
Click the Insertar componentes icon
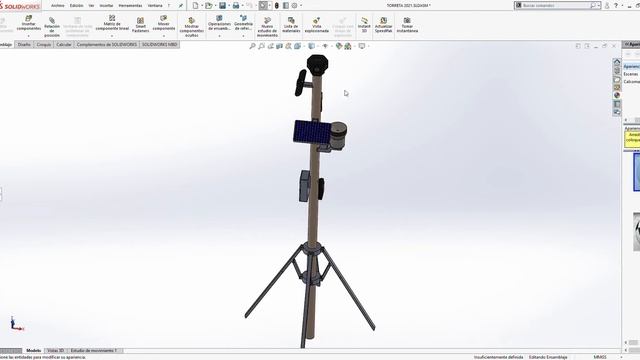(x=29, y=19)
